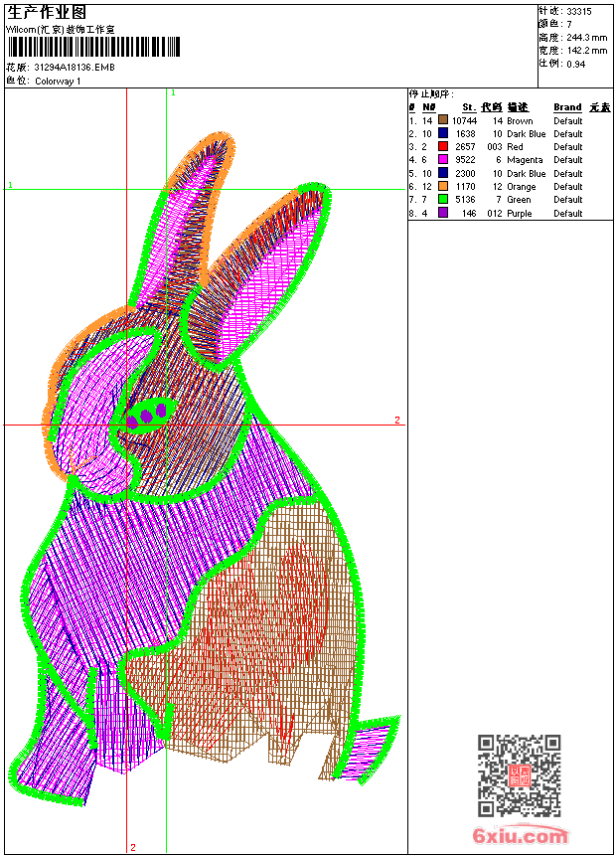The image size is (616, 855).
Task: Click the Magenta color swatch
Action: [443, 159]
